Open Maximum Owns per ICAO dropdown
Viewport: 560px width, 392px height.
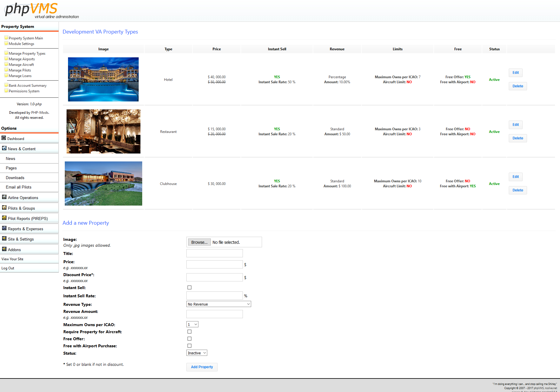pos(192,324)
